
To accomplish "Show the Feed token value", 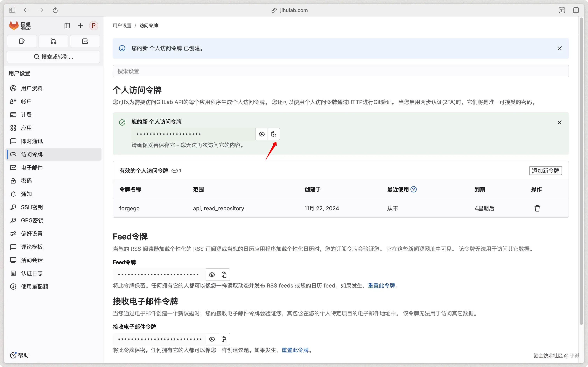I will tap(212, 274).
